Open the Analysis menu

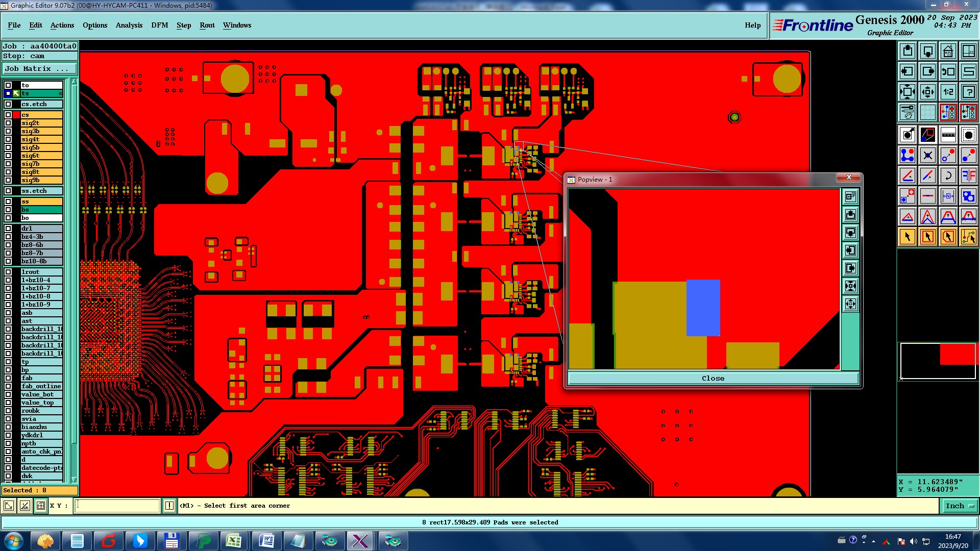pyautogui.click(x=129, y=25)
